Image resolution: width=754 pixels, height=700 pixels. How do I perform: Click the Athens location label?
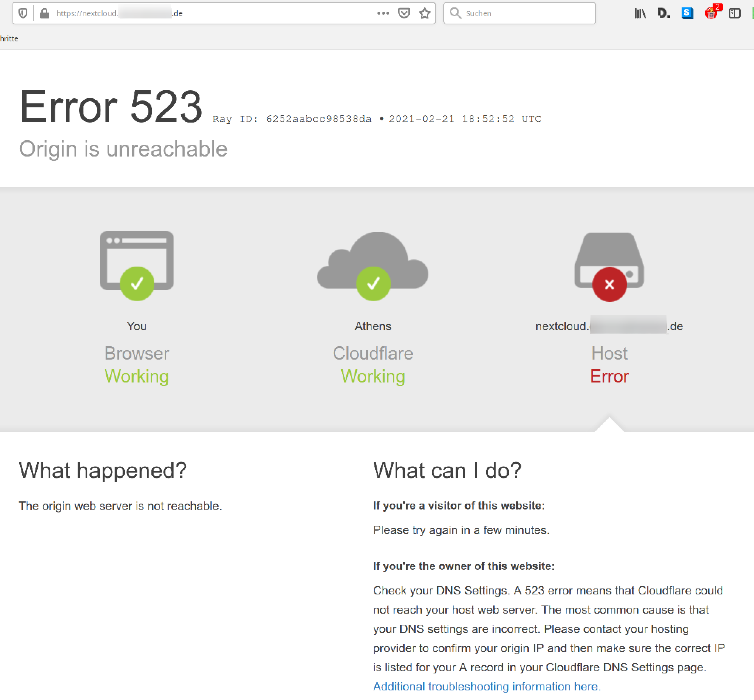click(x=373, y=326)
